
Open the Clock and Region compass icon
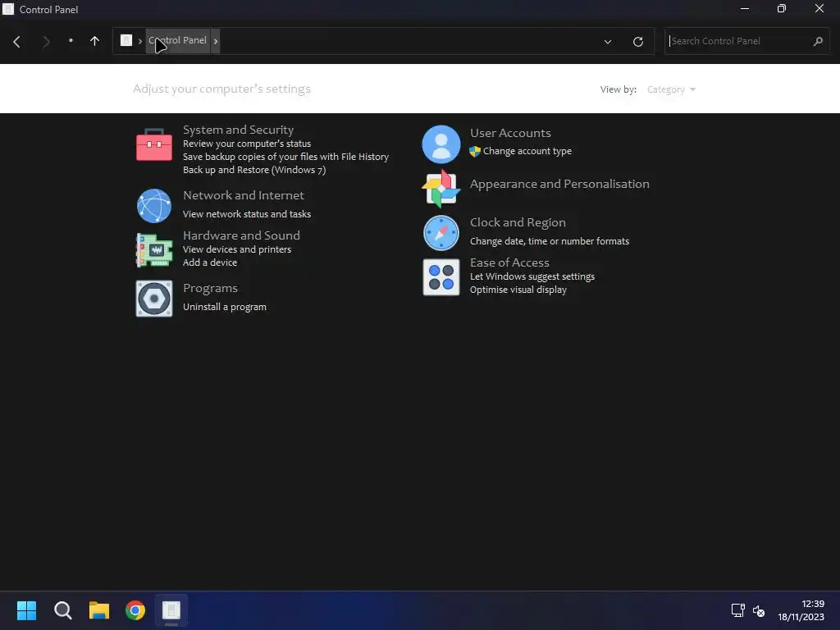(441, 233)
